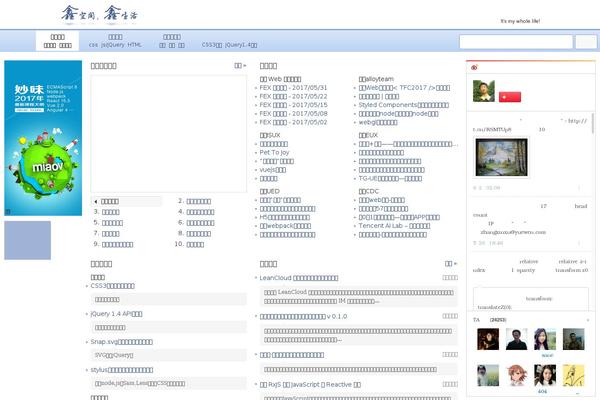Open the first follower avatar in the top row

point(488,339)
